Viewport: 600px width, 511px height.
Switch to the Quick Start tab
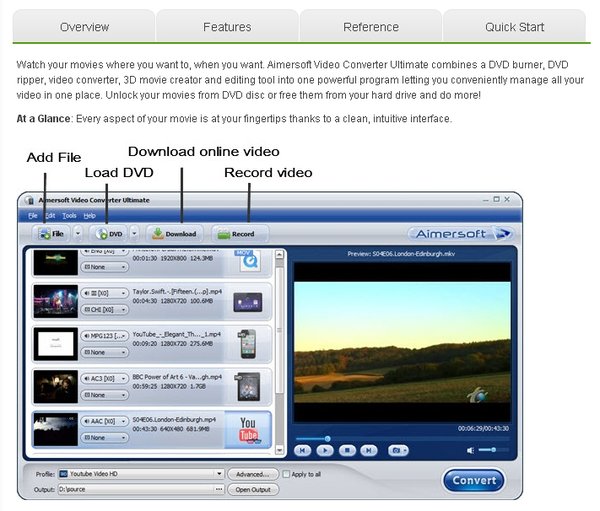tap(514, 27)
